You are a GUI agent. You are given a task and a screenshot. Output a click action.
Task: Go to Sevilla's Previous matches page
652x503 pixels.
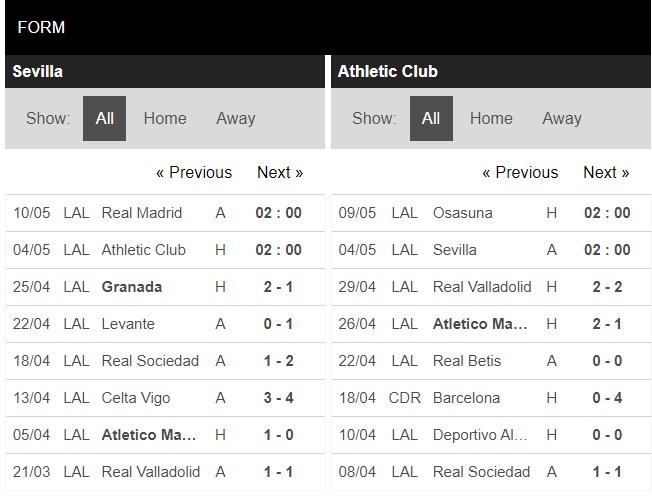click(194, 172)
